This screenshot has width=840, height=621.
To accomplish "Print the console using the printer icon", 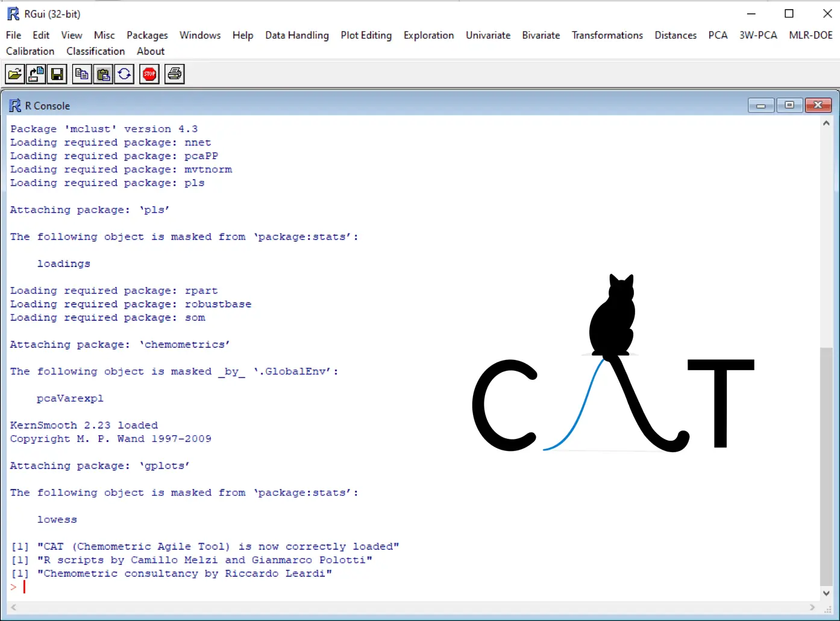I will click(174, 74).
